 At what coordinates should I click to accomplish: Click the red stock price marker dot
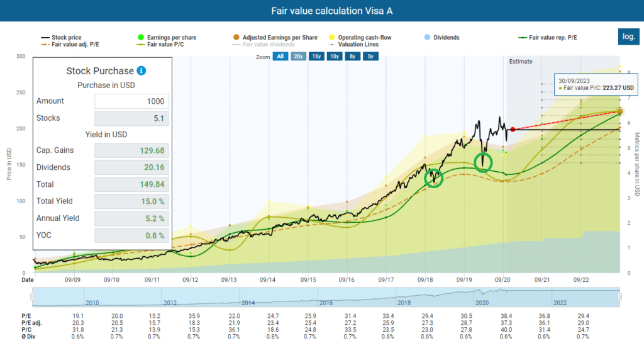point(513,130)
